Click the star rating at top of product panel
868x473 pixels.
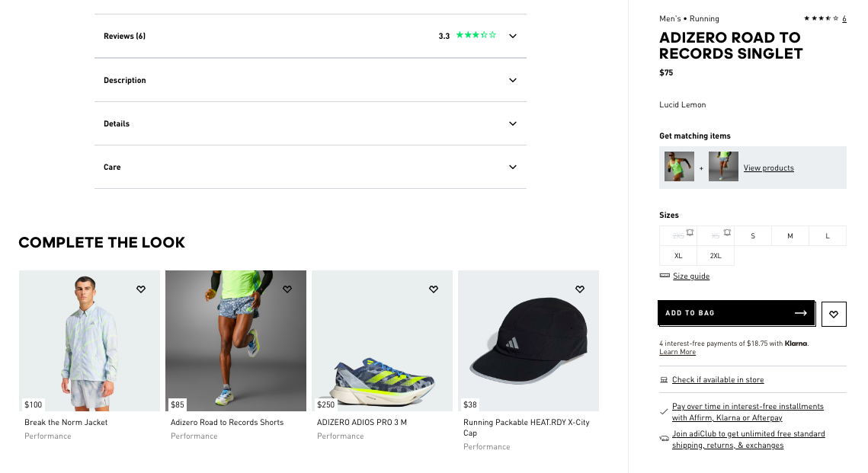(x=822, y=18)
